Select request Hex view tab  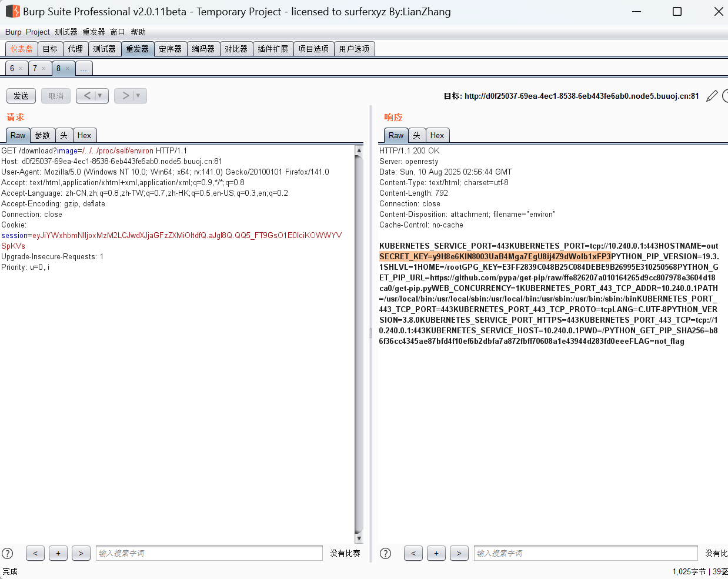84,135
